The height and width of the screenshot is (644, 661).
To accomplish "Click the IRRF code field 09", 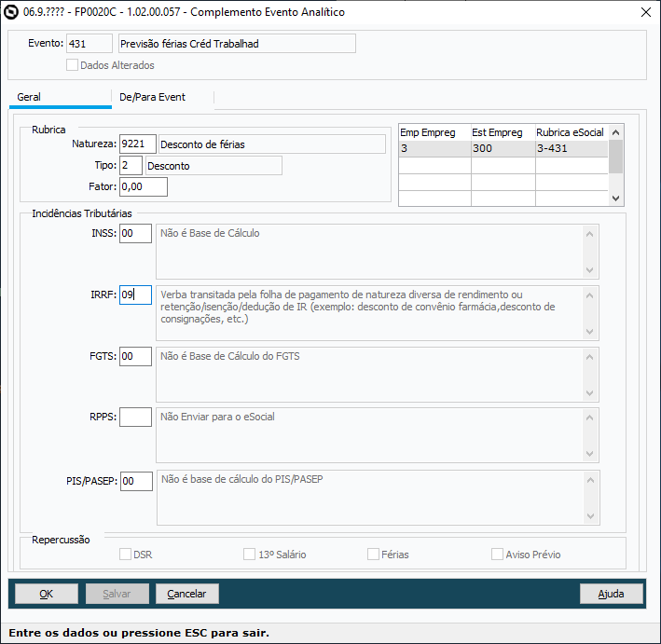I will click(x=135, y=295).
